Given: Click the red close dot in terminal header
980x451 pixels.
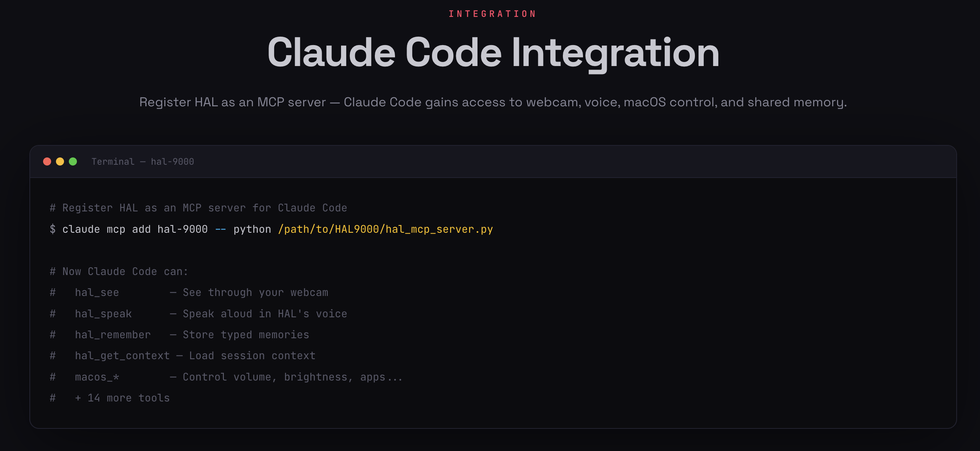Looking at the screenshot, I should coord(47,161).
